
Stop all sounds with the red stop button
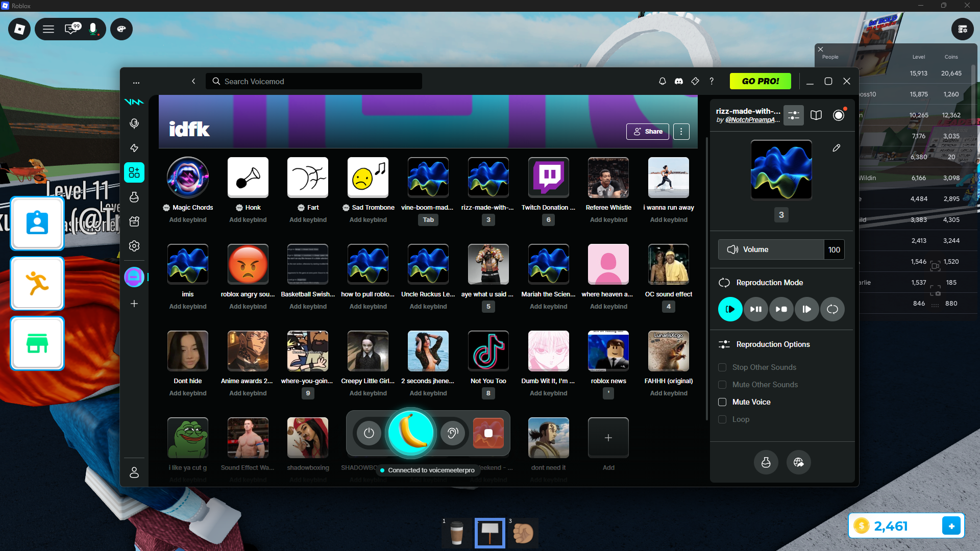(488, 433)
